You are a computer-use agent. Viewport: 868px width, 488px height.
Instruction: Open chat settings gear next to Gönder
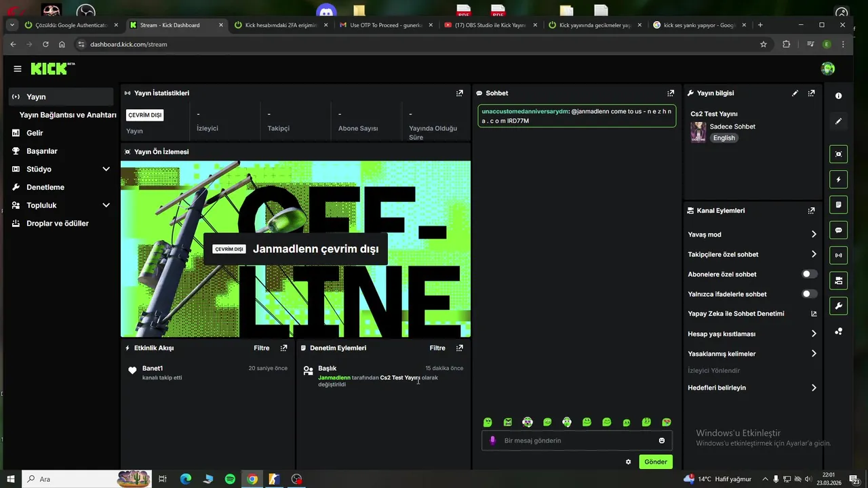[x=628, y=462]
